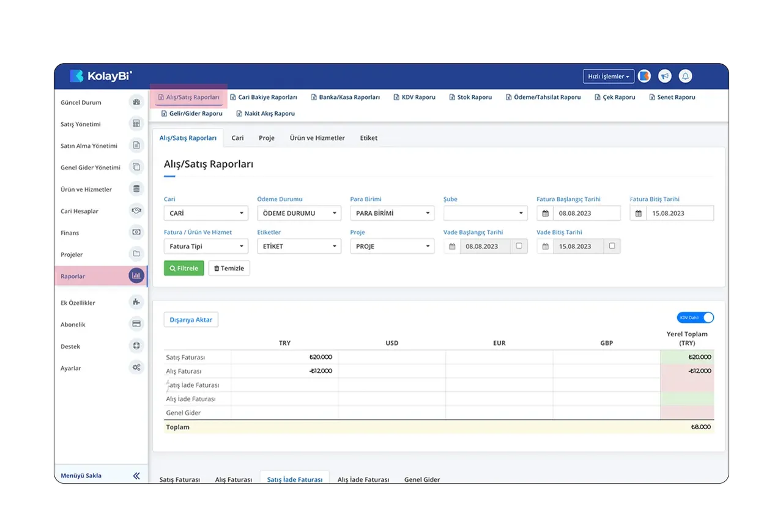The width and height of the screenshot is (783, 532).
Task: Switch to the Ürün ve Hizmetler tab
Action: (317, 138)
